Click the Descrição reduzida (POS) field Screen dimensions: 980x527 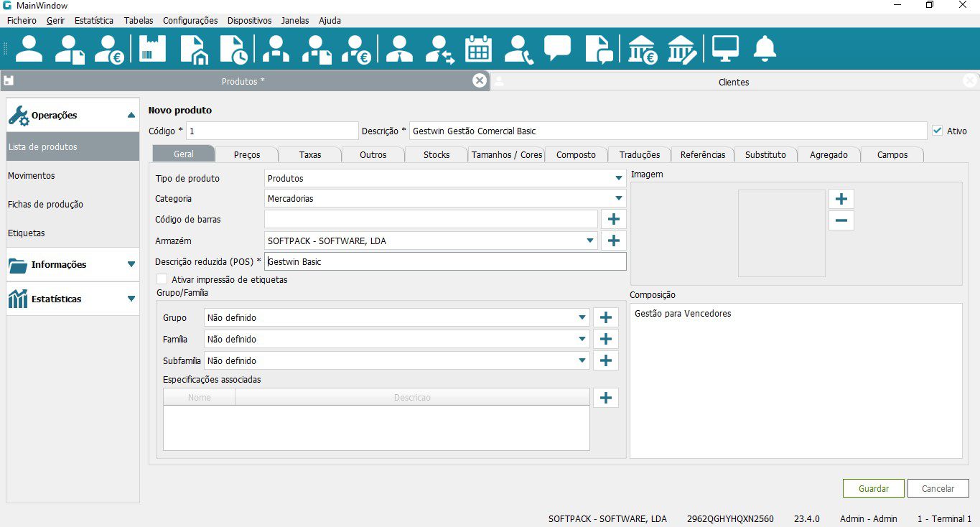tap(445, 261)
